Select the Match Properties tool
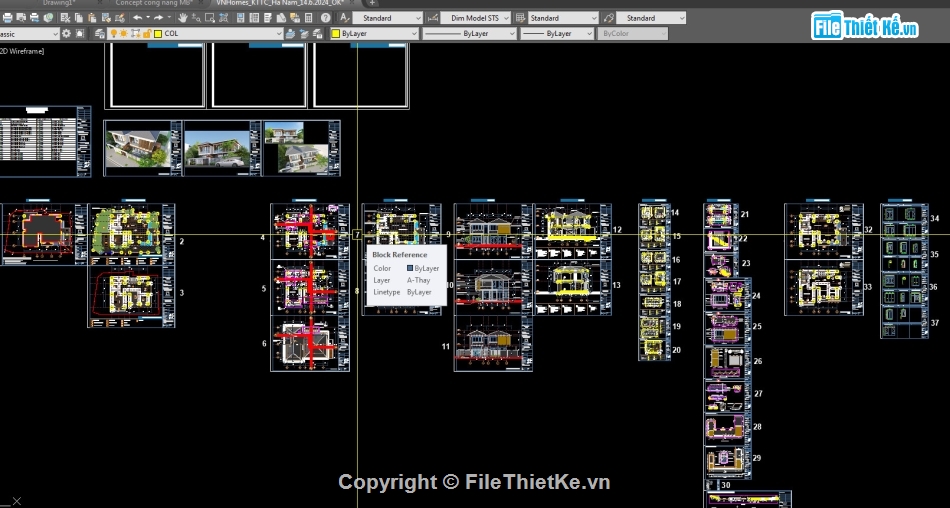 106,18
